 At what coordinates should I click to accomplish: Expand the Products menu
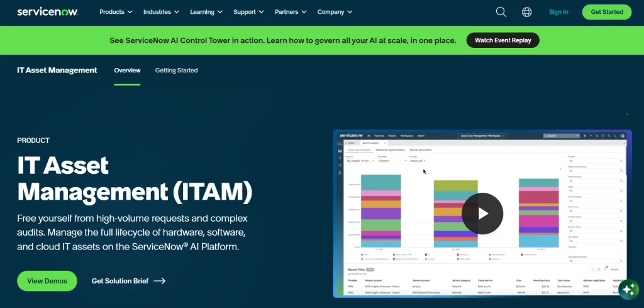click(116, 12)
